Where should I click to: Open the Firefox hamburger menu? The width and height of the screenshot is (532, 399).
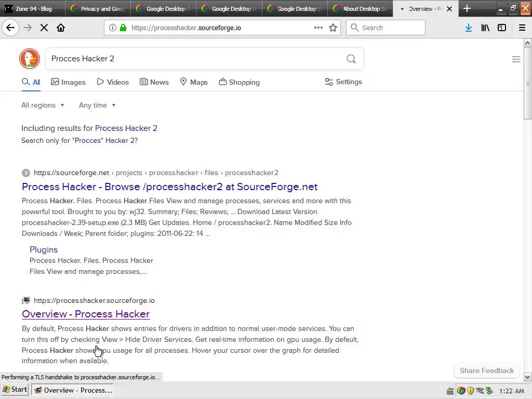tap(522, 28)
